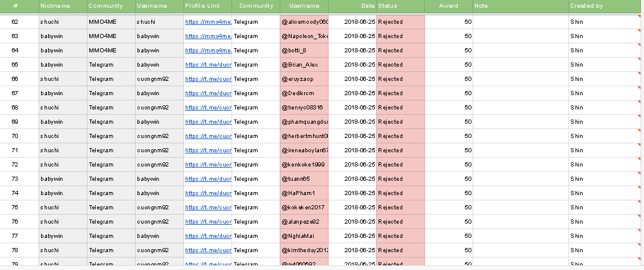The height and width of the screenshot is (270, 644).
Task: Follow the profile link in row 74
Action: 207,193
